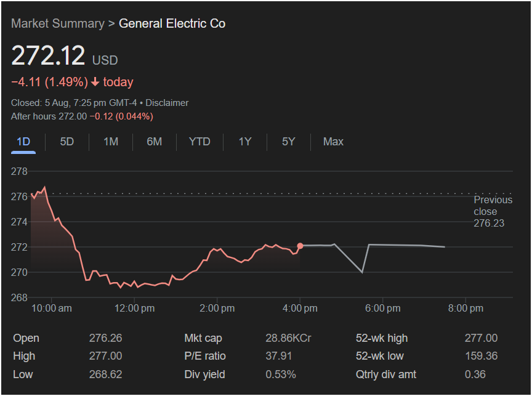Screen dimensions: 532x396
Task: Click the Mkt cap label
Action: coord(203,338)
